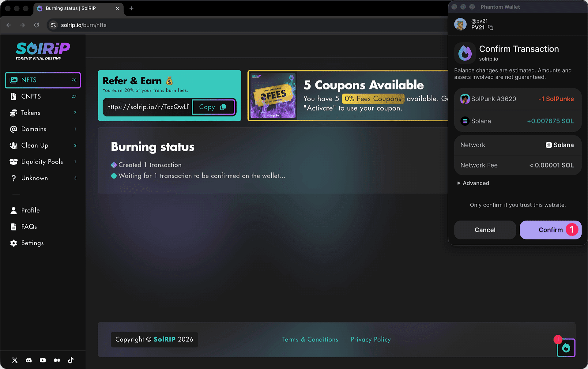The height and width of the screenshot is (369, 588).
Task: Click the PV21 account avatar in Phantom
Action: point(460,24)
